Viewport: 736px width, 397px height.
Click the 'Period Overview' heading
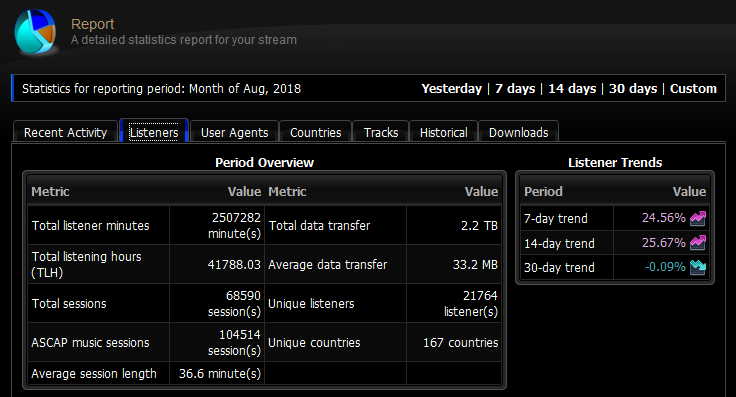coord(264,162)
